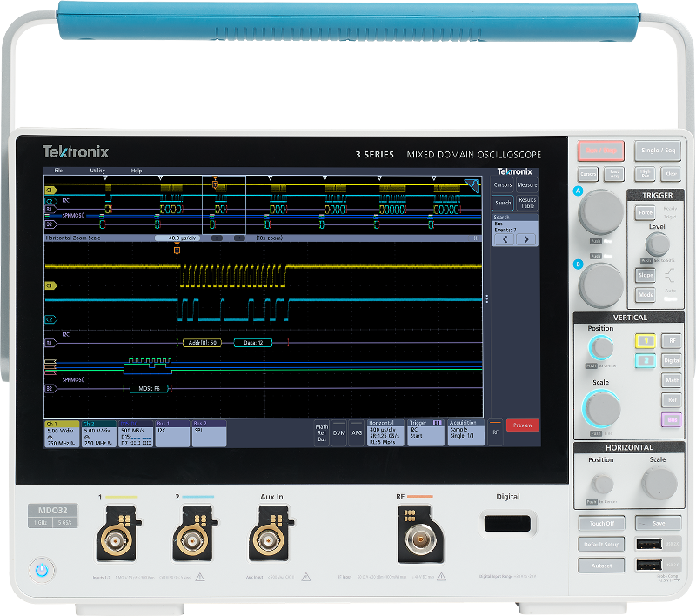Open the File menu
696x616 pixels.
[58, 171]
